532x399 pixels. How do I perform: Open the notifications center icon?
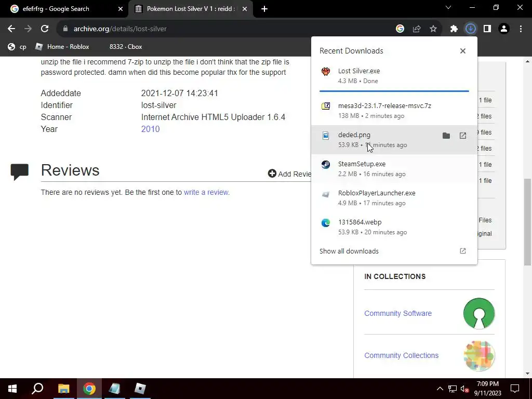coord(515,389)
